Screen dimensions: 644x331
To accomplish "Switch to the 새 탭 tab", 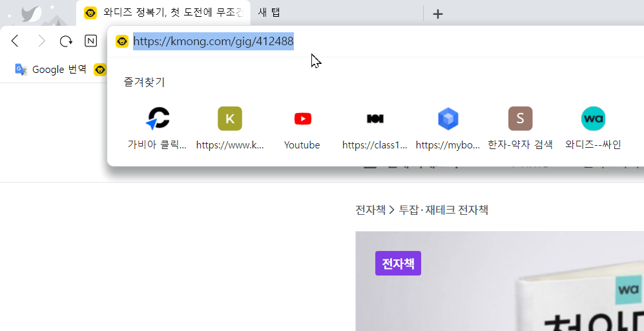I will click(x=269, y=13).
